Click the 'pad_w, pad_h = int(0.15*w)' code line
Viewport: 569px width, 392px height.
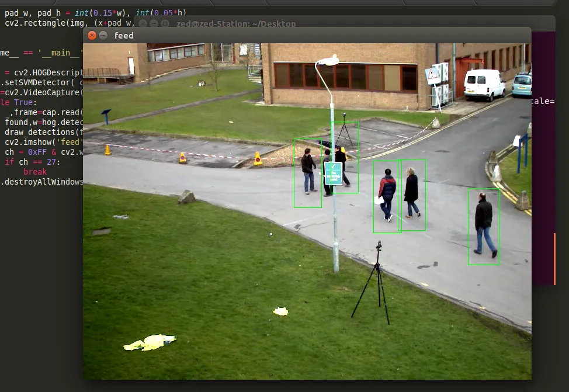[95, 13]
